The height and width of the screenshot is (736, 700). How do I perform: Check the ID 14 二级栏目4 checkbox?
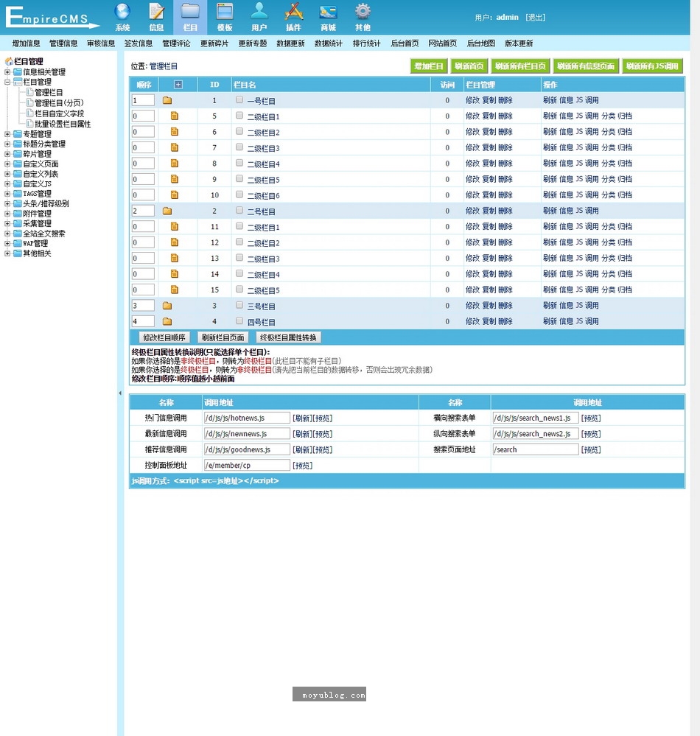(x=239, y=273)
